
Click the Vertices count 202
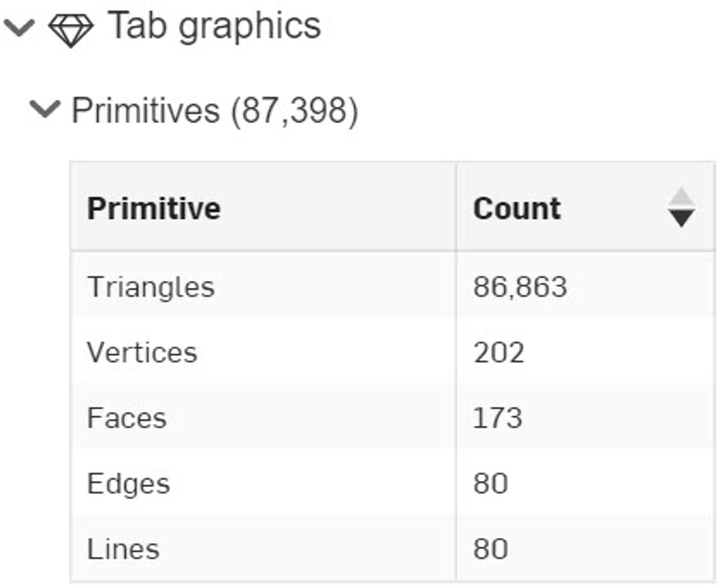499,352
